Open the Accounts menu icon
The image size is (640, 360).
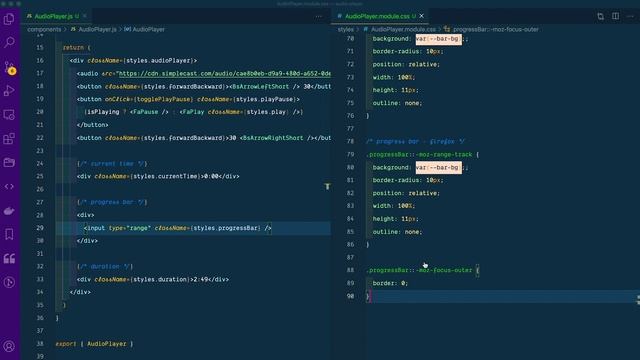pos(9,347)
